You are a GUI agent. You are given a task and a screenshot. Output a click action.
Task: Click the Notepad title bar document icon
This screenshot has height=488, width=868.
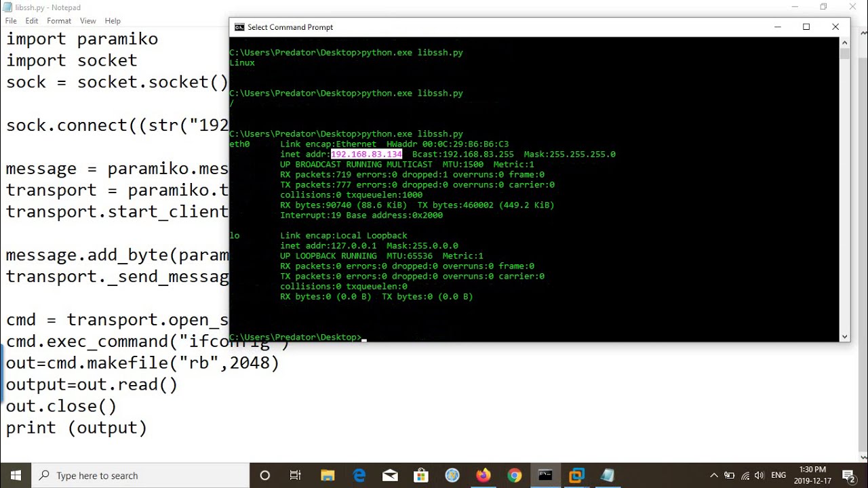click(x=7, y=7)
